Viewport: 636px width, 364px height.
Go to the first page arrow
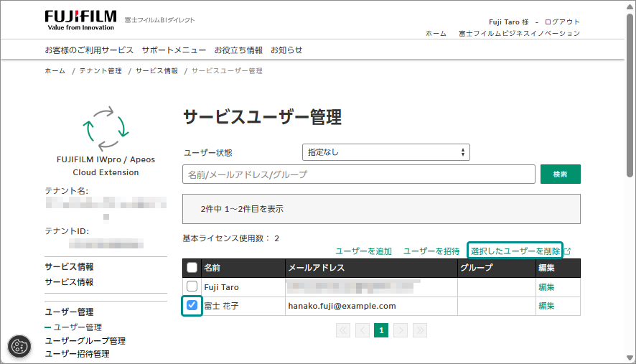click(343, 330)
